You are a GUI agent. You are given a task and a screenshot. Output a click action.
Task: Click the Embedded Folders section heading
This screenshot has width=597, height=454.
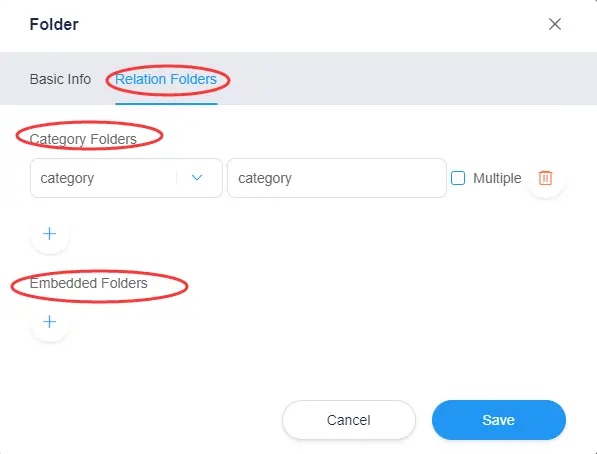click(x=88, y=283)
